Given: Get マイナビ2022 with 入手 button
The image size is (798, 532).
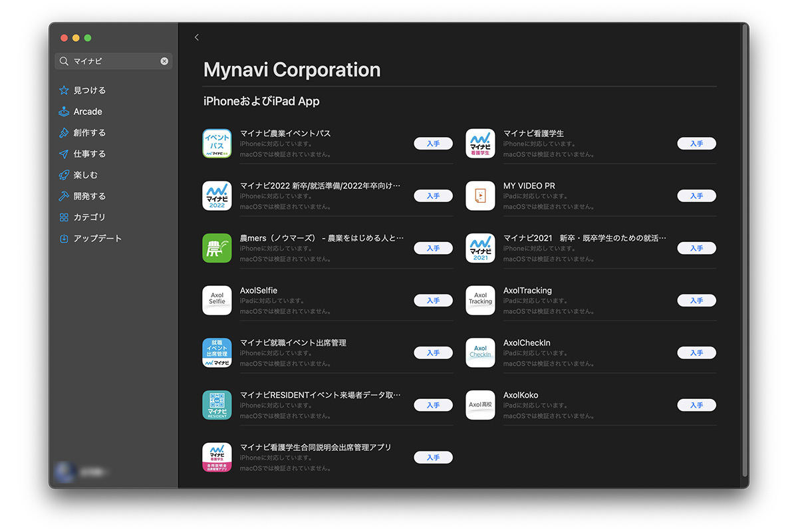Looking at the screenshot, I should [433, 196].
